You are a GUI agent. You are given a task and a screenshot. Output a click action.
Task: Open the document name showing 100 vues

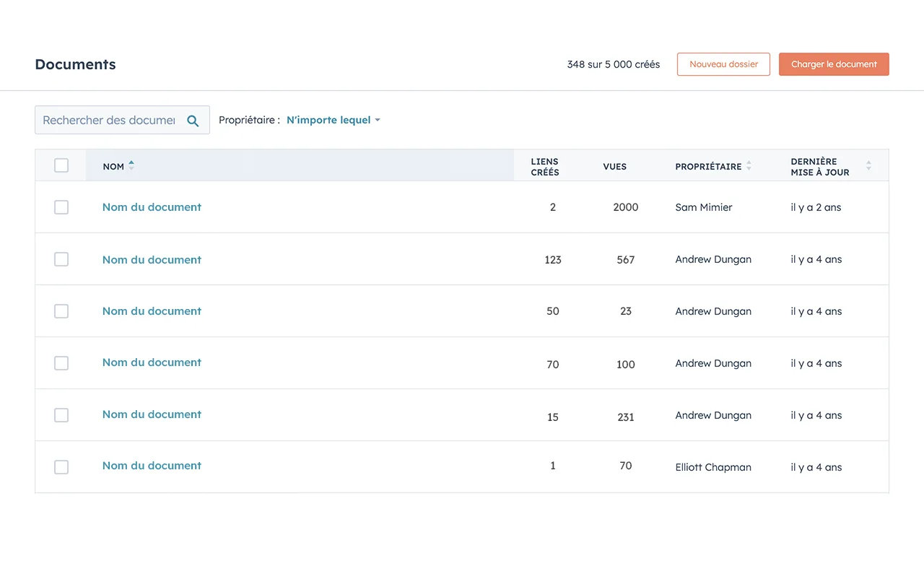(x=152, y=362)
